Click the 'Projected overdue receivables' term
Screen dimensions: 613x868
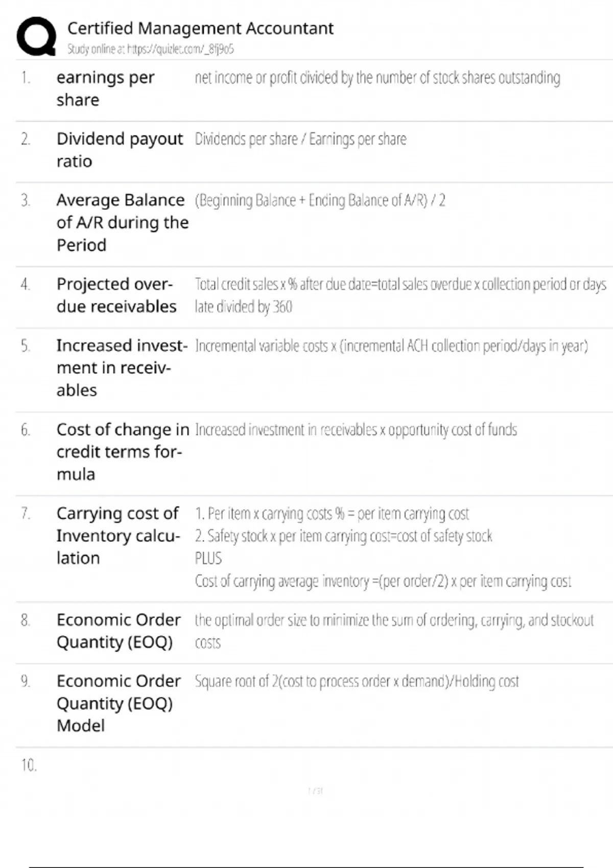pos(116,295)
